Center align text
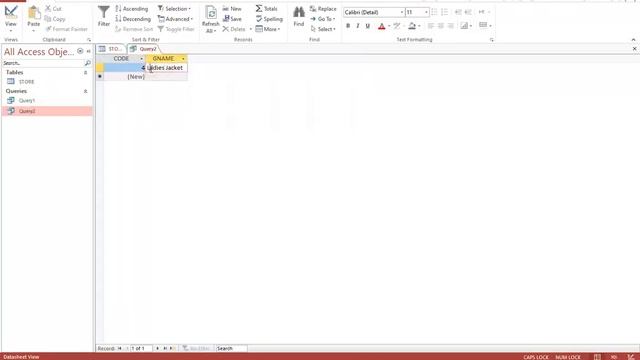Screen dimensions: 640x360 pos(441,26)
